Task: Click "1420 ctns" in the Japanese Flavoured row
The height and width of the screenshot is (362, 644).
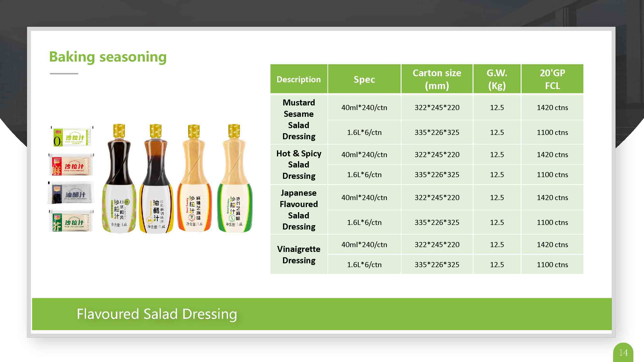Action: (x=552, y=197)
